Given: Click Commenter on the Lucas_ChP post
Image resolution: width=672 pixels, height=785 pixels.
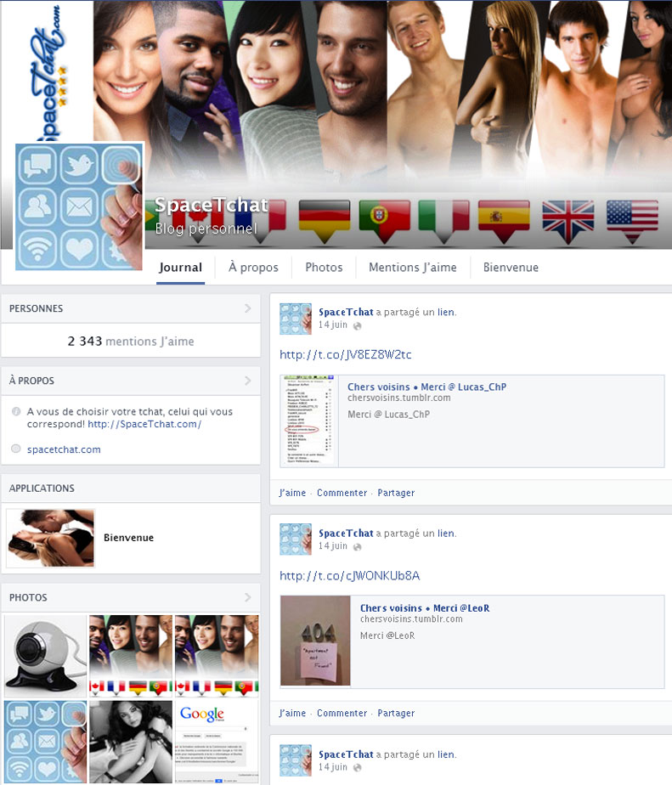Looking at the screenshot, I should coord(342,493).
